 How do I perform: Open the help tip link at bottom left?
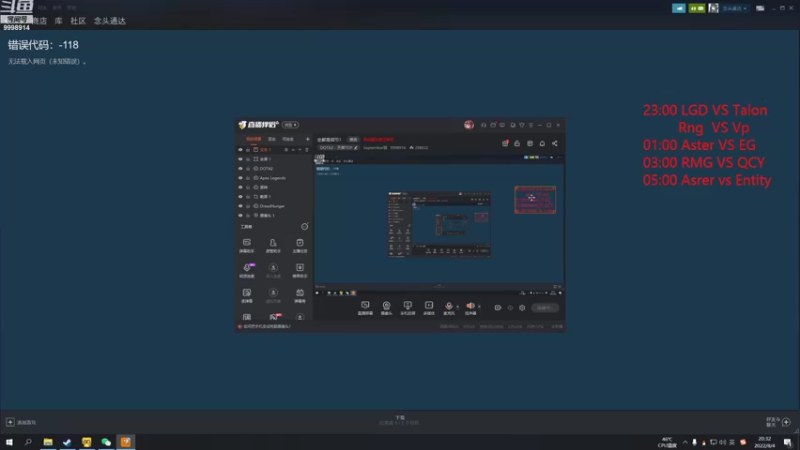(264, 327)
